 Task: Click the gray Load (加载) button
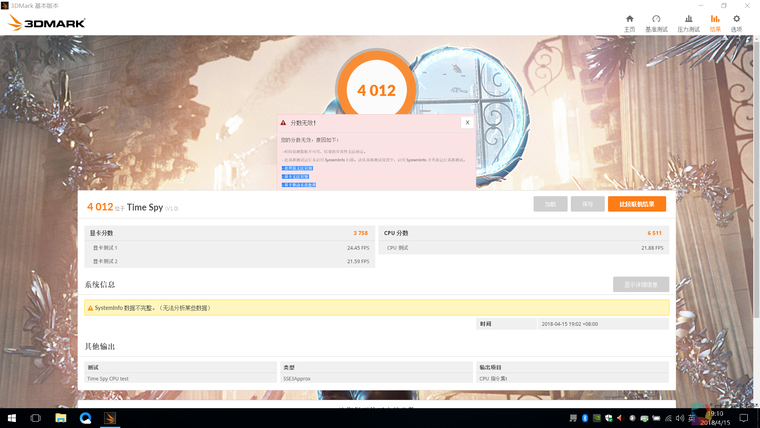550,204
